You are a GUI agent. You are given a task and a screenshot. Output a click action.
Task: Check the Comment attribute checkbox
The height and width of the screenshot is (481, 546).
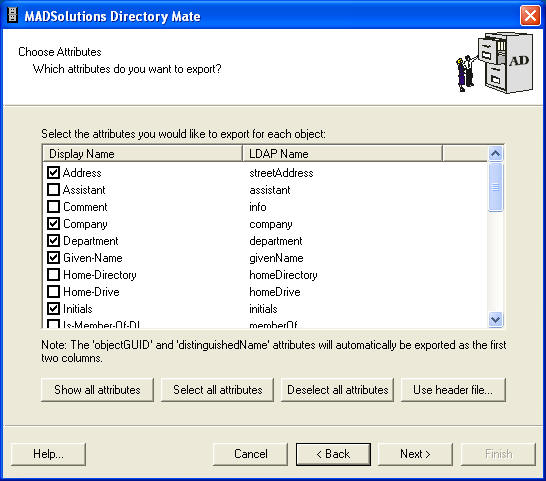(x=53, y=207)
